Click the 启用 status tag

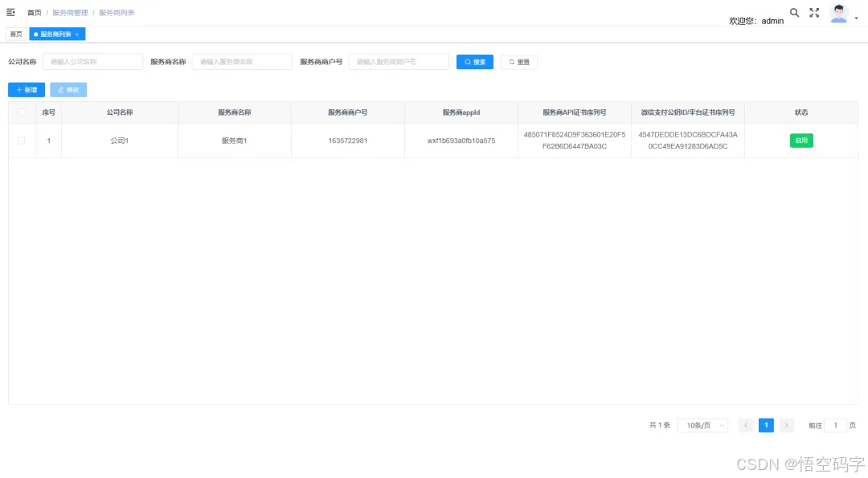(x=801, y=141)
